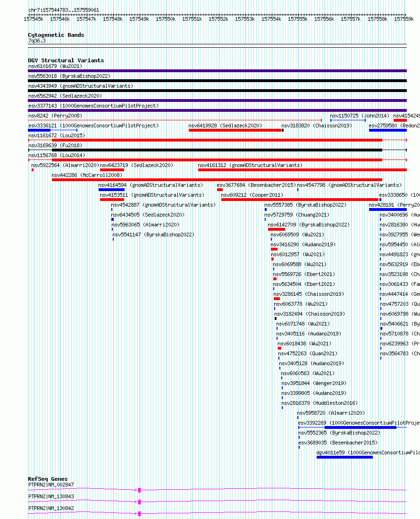Click the nsv609212 (Cooper2011) label
This screenshot has width=420, height=519.
(x=252, y=195)
